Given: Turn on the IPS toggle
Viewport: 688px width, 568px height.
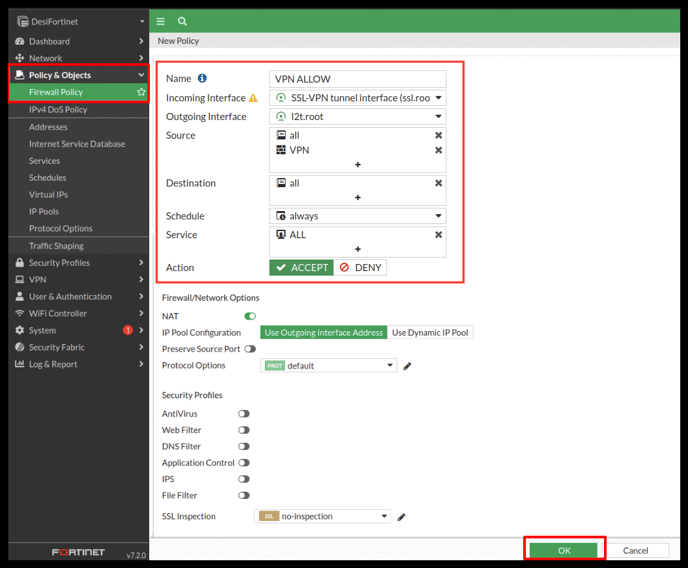Looking at the screenshot, I should coord(243,479).
